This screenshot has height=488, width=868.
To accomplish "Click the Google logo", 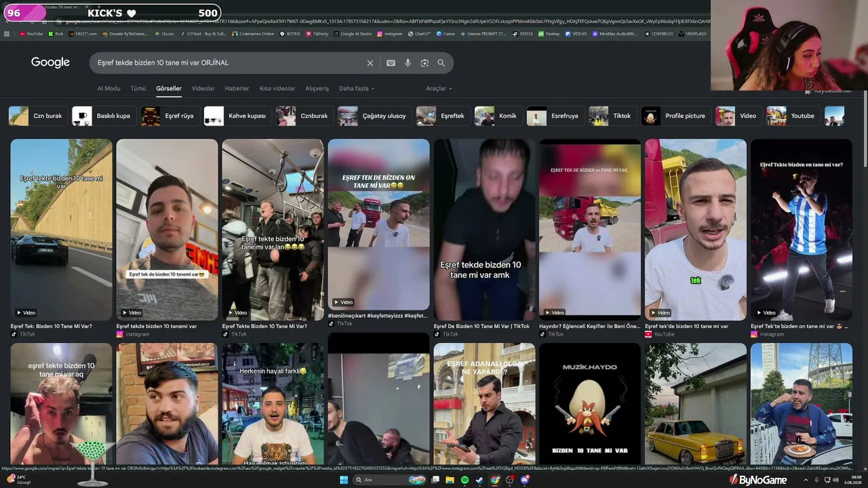I will click(x=50, y=62).
